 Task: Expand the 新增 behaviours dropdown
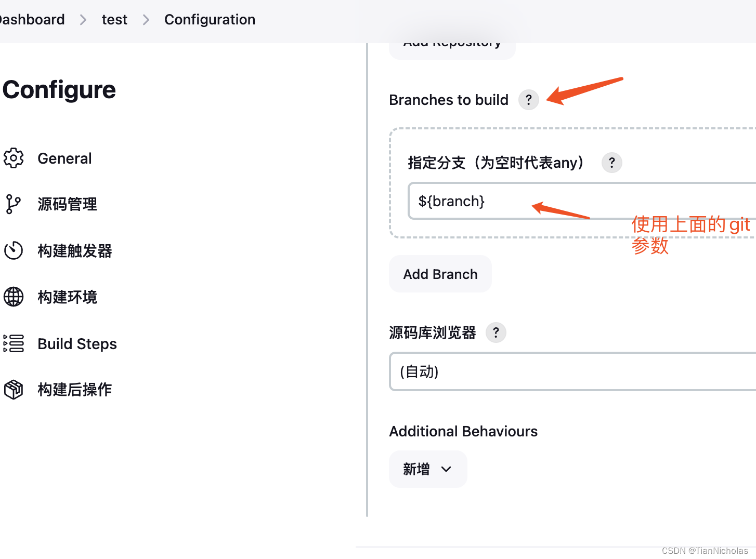click(428, 469)
